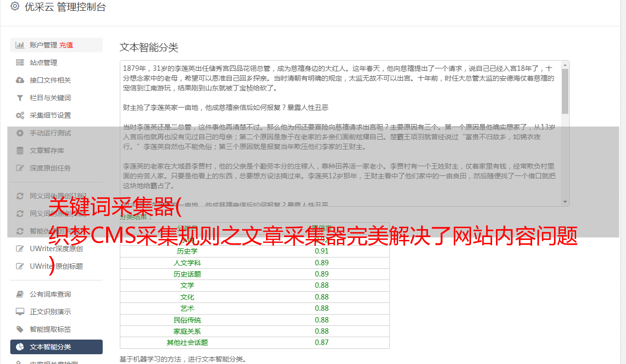Select the 历史话题 category cell
The width and height of the screenshot is (626, 364).
(187, 274)
